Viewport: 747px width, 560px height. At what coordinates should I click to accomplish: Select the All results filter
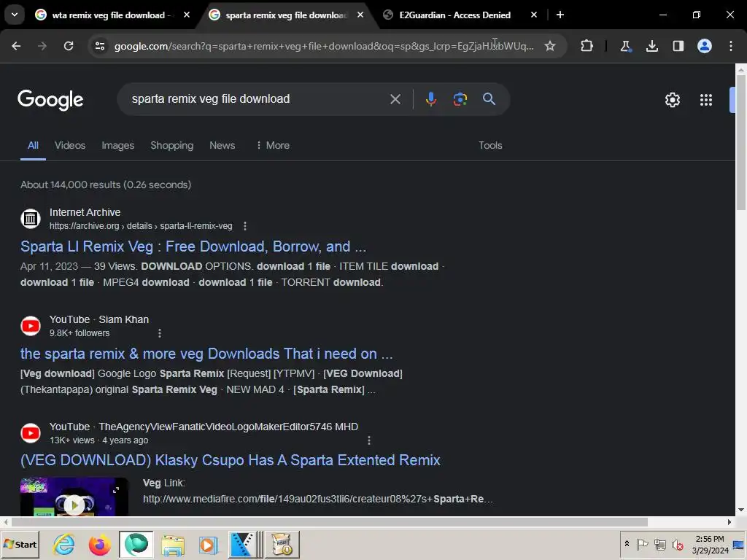pos(33,145)
